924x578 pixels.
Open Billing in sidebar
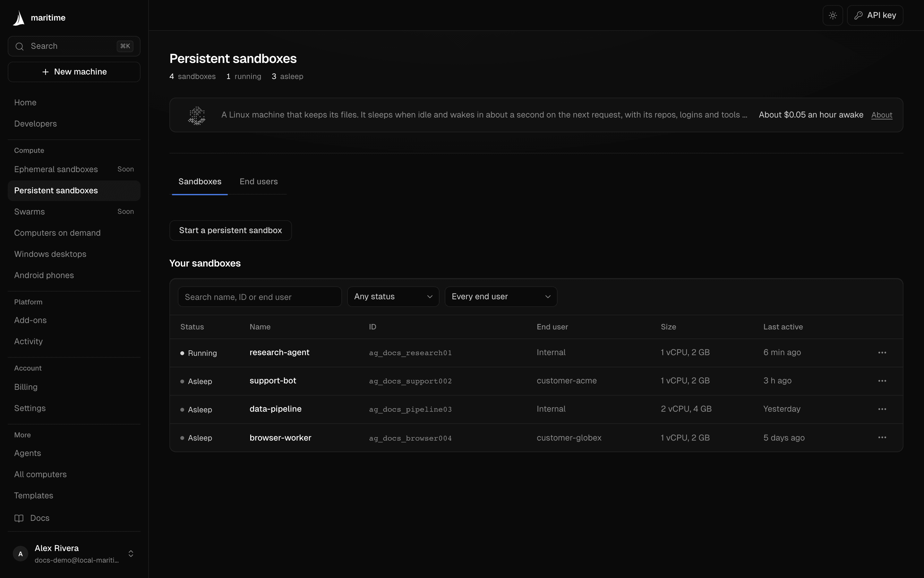coord(74,387)
